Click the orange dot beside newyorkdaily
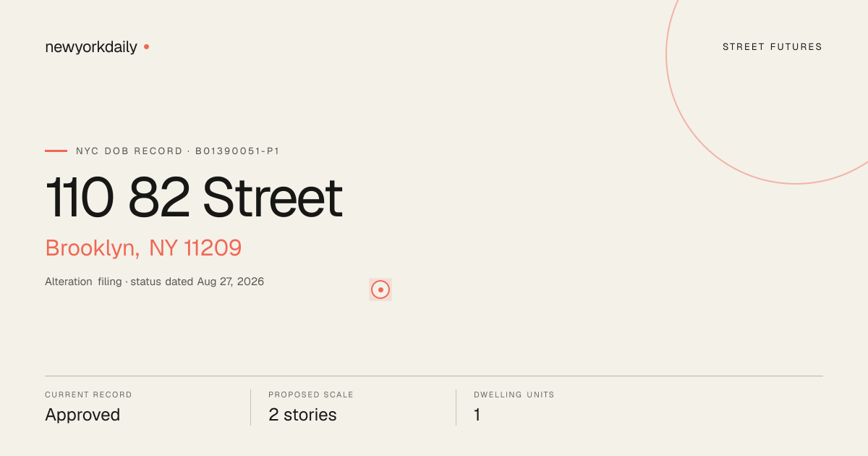This screenshot has width=868, height=456. tap(146, 47)
